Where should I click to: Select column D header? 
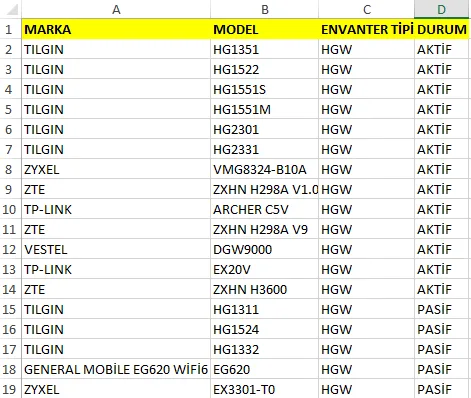click(441, 9)
